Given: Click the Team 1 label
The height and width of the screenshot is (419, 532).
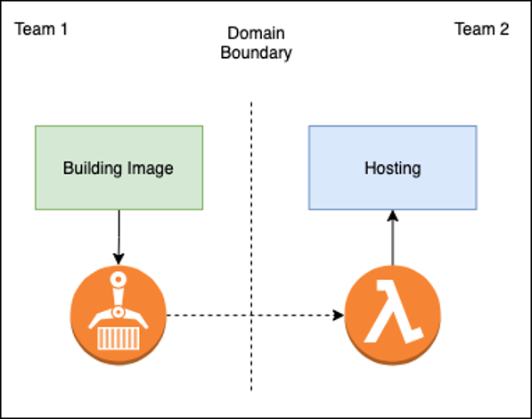Looking at the screenshot, I should point(41,29).
